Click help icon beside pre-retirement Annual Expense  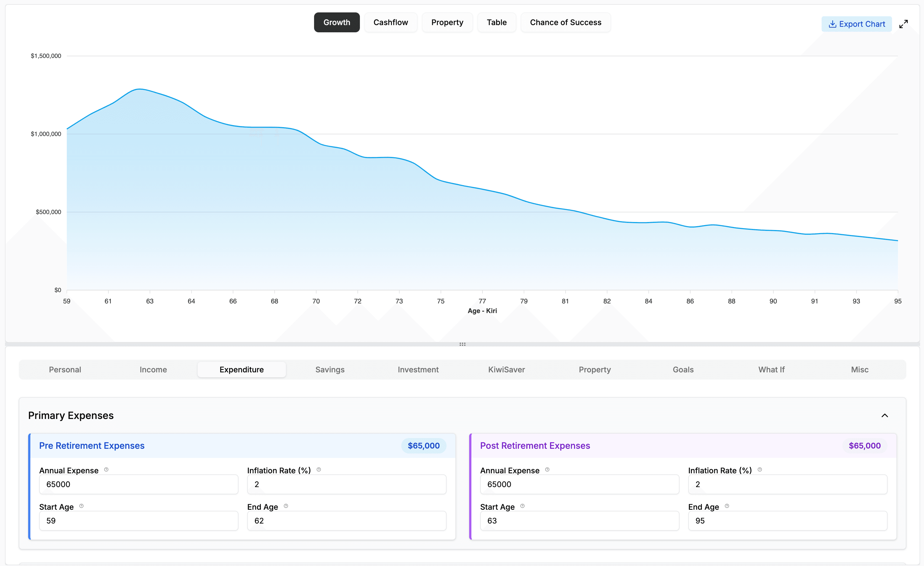point(107,469)
